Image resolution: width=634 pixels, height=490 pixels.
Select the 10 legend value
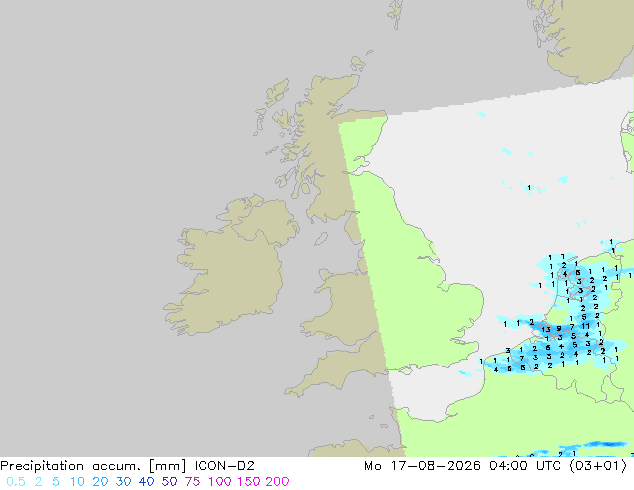77,482
